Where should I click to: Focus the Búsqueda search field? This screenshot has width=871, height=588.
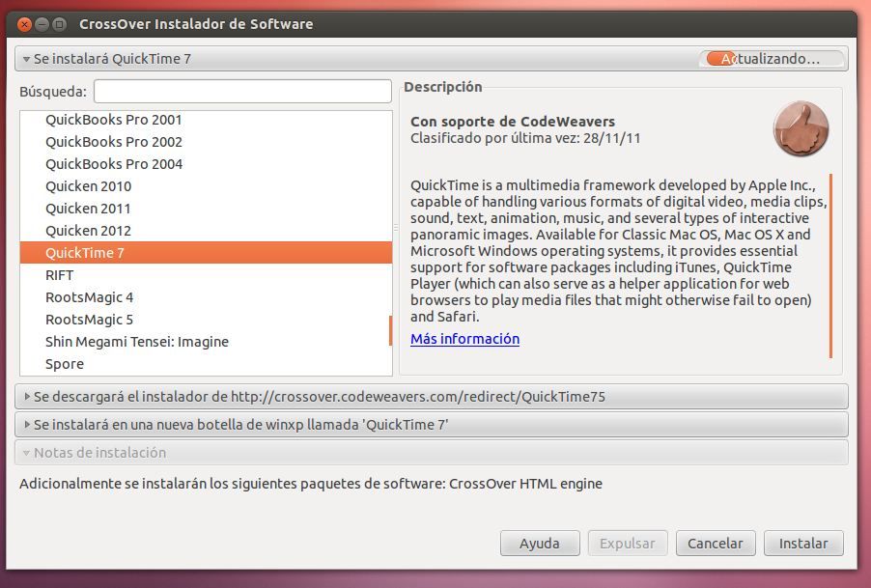242,91
